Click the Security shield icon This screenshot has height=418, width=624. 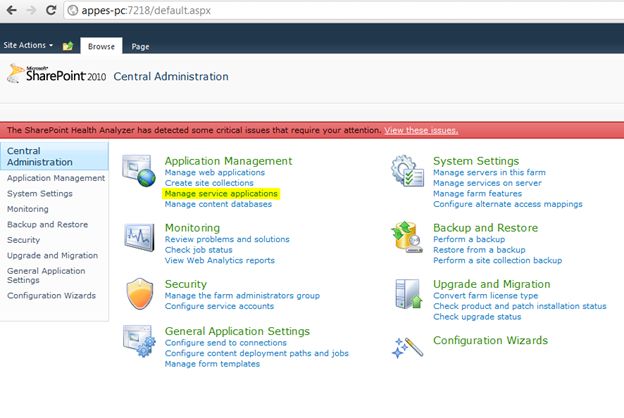coord(137,292)
